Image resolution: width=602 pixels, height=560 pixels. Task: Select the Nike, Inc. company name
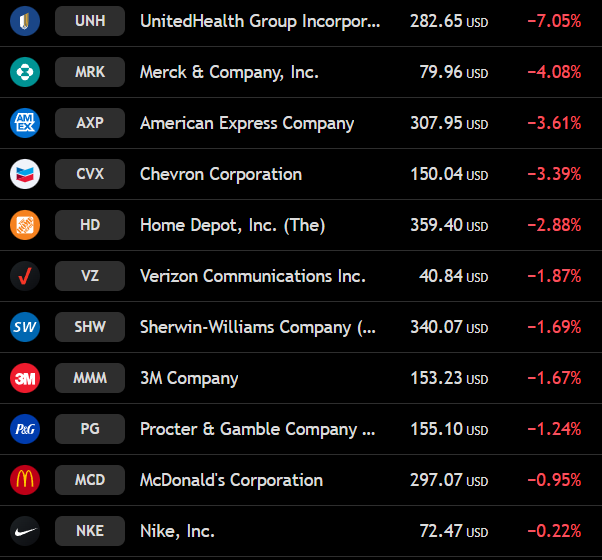tap(177, 531)
